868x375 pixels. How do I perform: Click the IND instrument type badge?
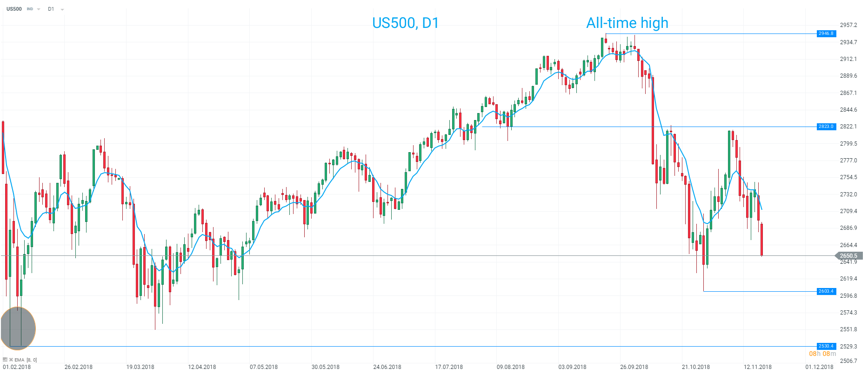30,9
